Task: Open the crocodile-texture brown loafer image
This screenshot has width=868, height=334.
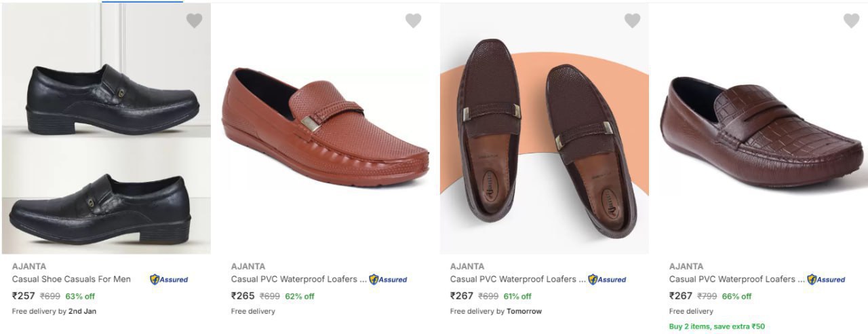Action: (x=764, y=129)
